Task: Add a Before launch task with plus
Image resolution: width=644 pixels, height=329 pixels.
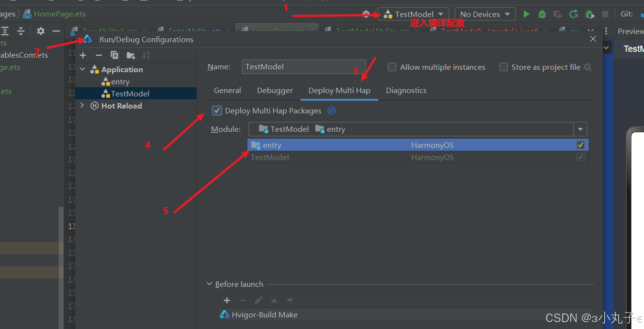Action: pyautogui.click(x=226, y=300)
